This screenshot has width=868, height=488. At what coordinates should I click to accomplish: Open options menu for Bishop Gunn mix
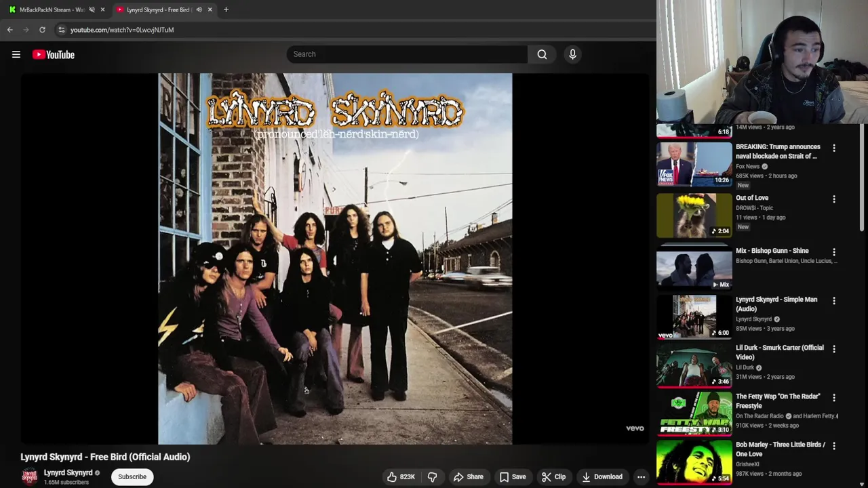coord(834,251)
